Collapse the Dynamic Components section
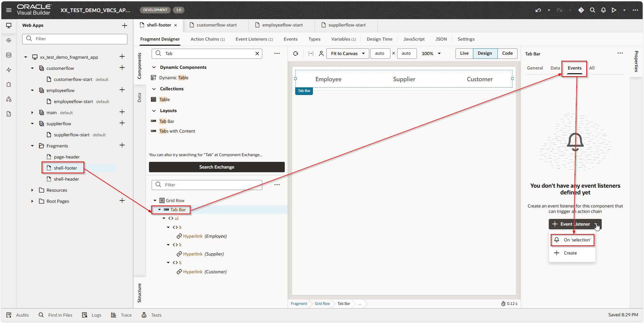 (x=154, y=67)
